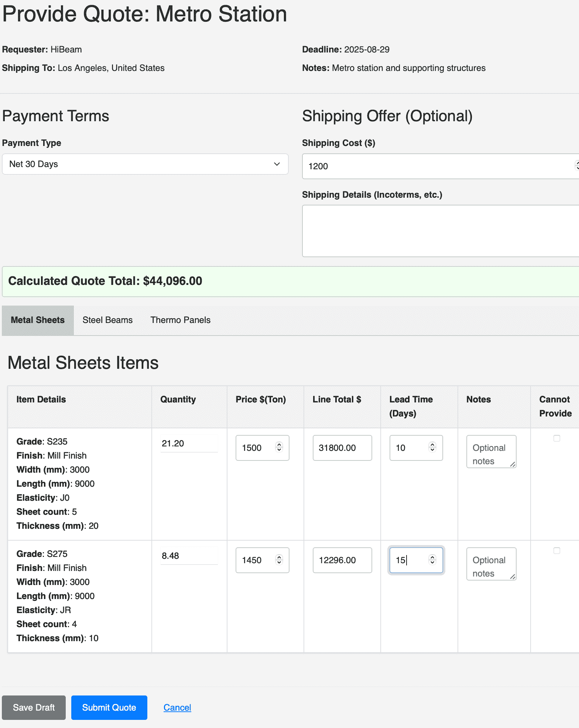The width and height of the screenshot is (579, 728).
Task: Click the S275 price stepper arrows
Action: 279,559
